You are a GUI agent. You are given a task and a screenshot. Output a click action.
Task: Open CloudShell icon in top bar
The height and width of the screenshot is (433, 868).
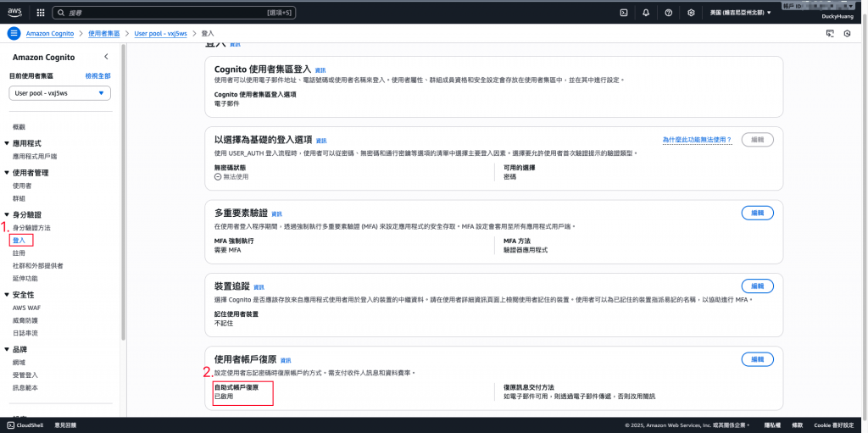pyautogui.click(x=623, y=12)
